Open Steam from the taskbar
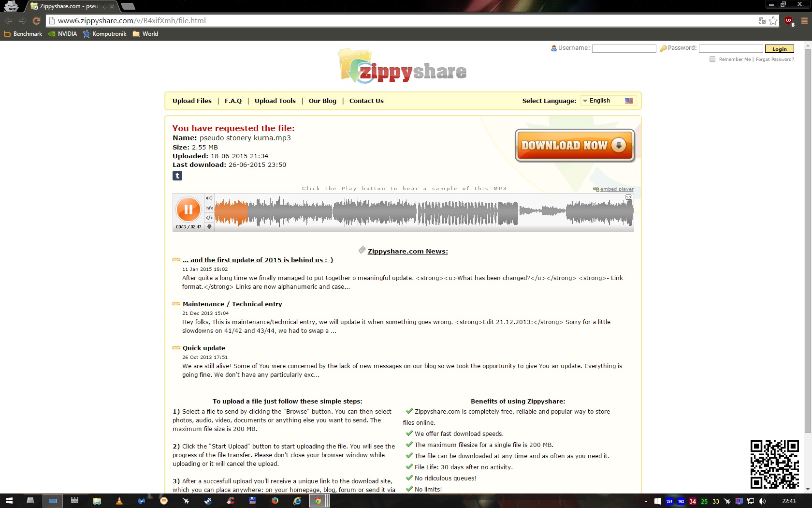This screenshot has height=508, width=812. [x=208, y=501]
